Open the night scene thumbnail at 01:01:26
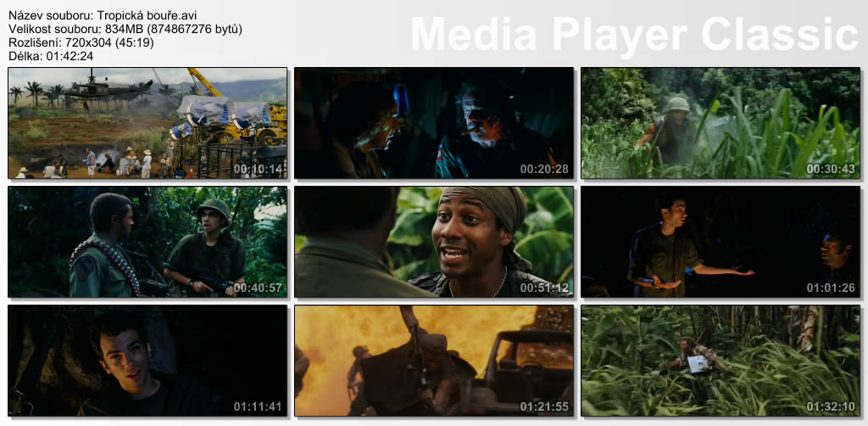Screen dimensions: 868x426 (x=720, y=242)
